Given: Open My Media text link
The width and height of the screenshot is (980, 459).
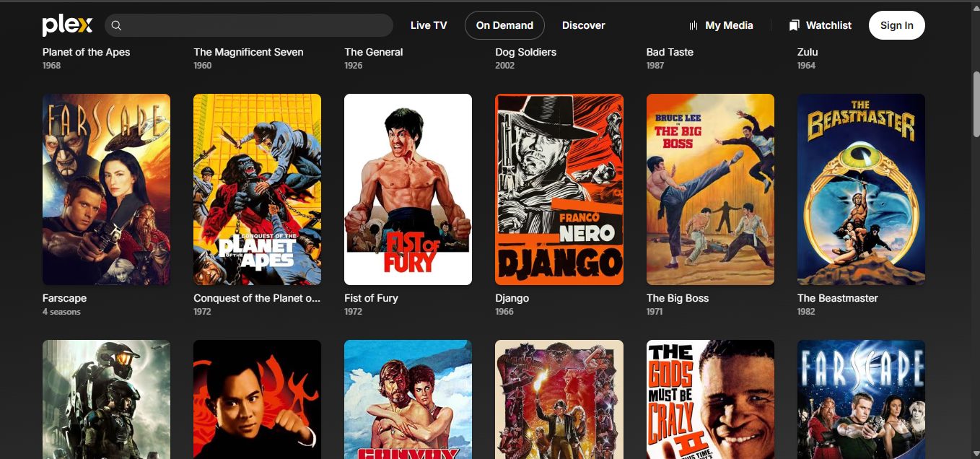Looking at the screenshot, I should (729, 25).
